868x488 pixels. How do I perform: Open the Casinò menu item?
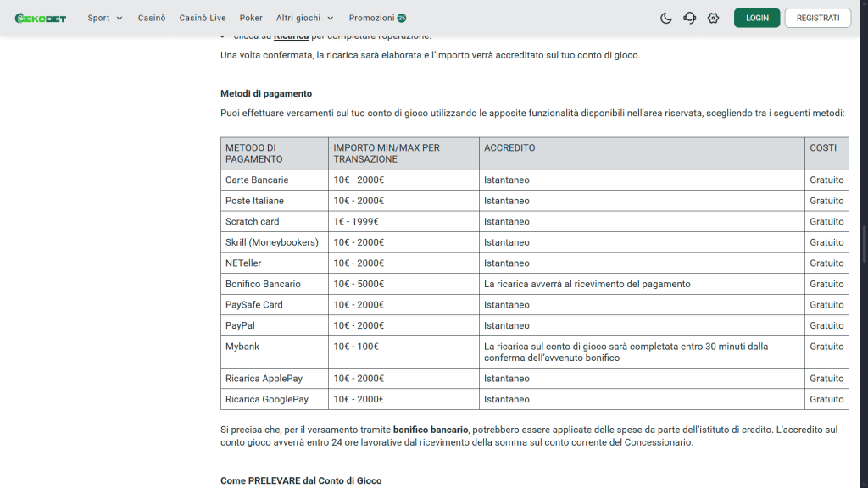pos(152,18)
